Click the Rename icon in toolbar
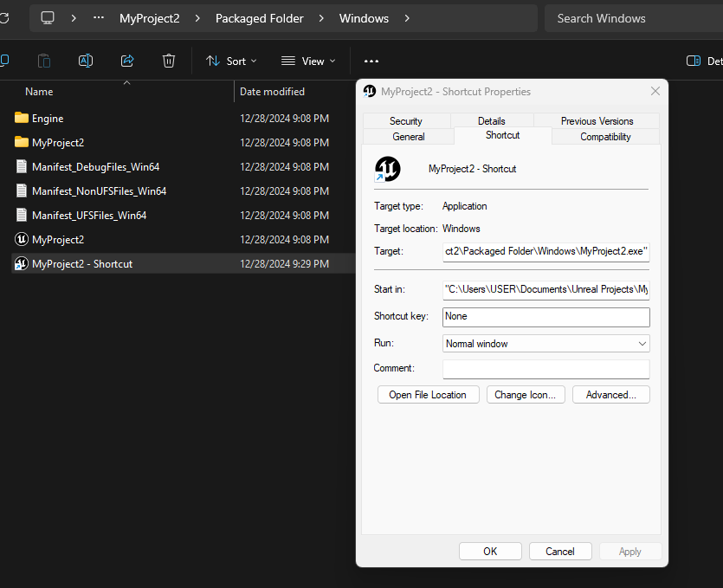 pyautogui.click(x=86, y=61)
